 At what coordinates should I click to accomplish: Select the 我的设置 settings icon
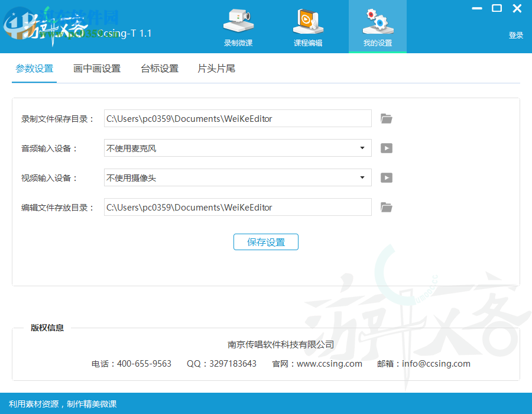377,26
